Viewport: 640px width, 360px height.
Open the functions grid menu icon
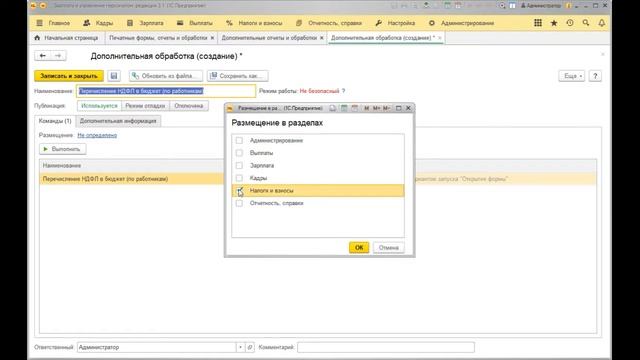[x=538, y=23]
